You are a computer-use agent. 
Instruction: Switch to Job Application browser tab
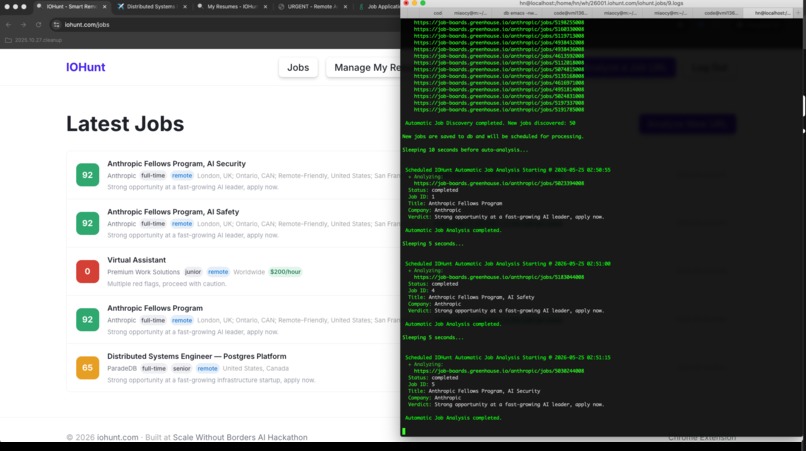(379, 7)
